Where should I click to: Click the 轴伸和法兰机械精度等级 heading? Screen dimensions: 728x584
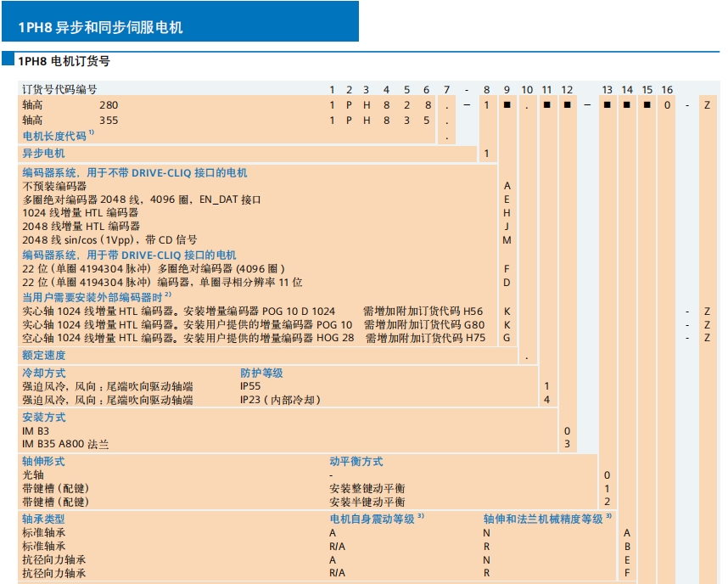[543, 519]
